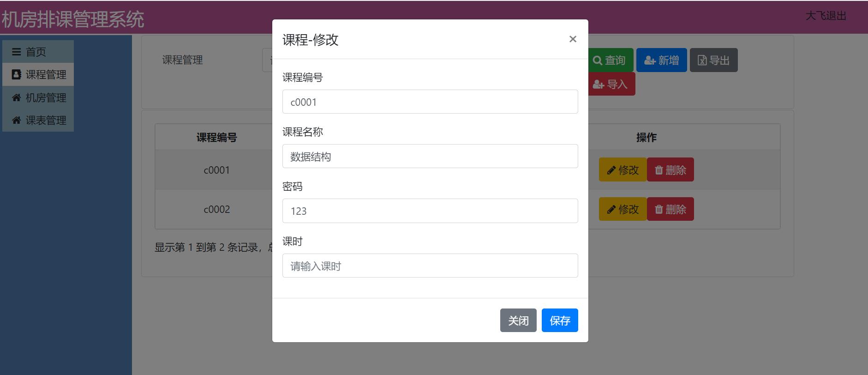Click the contact book icon next to 课程管理
Image resolution: width=868 pixels, height=375 pixels.
16,74
